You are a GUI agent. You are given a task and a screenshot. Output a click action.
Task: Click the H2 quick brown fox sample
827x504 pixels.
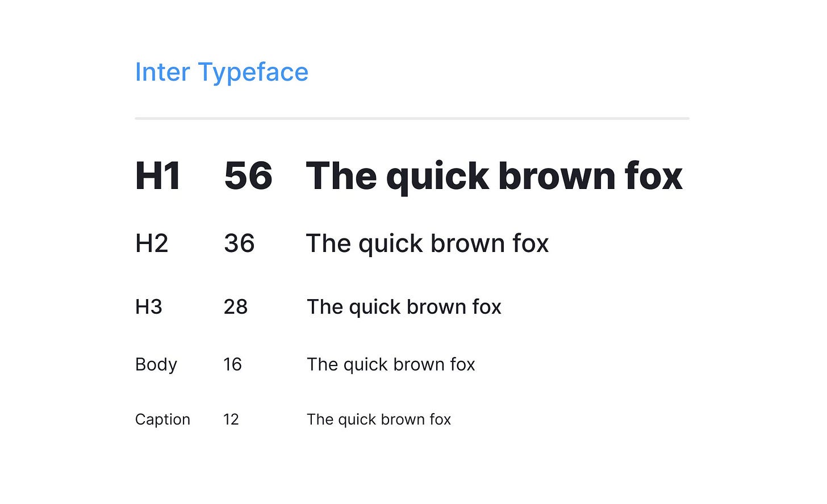428,244
